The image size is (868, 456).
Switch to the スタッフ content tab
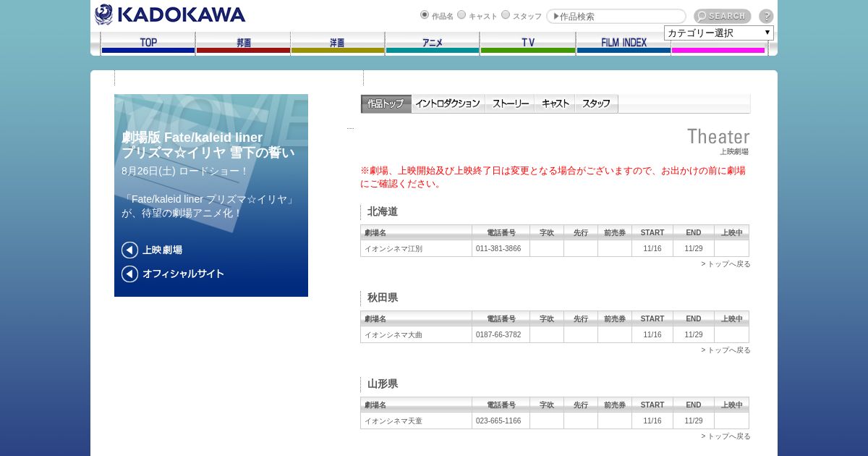click(597, 104)
